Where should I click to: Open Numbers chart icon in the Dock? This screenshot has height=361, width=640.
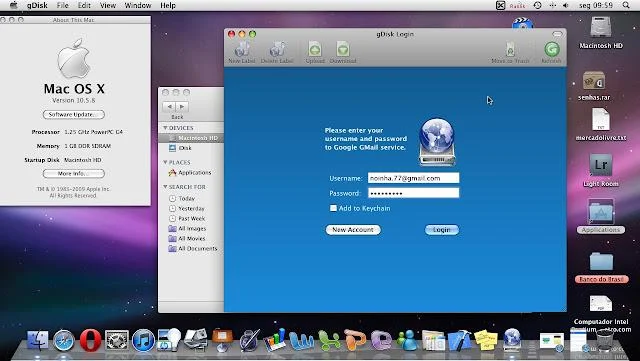[x=275, y=340]
